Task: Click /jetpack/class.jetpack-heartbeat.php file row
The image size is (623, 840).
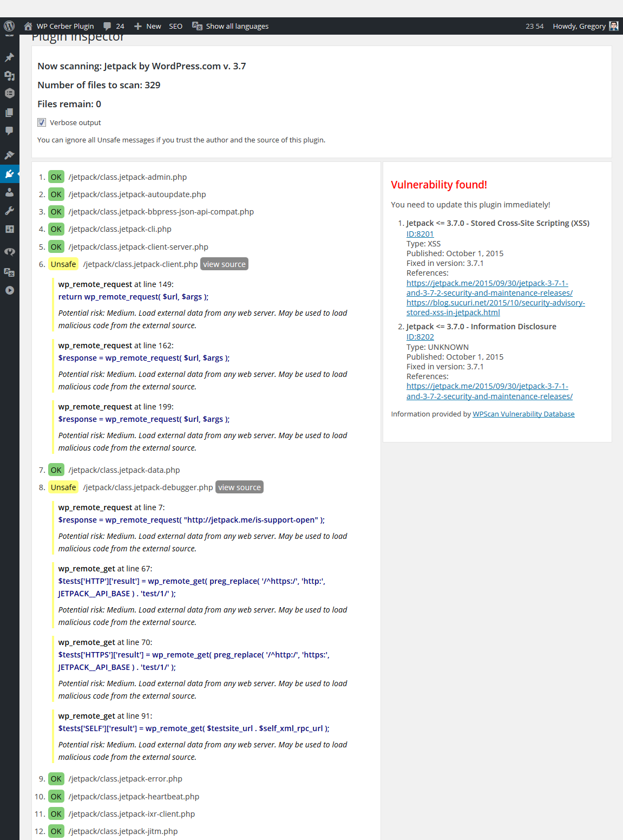Action: 134,797
